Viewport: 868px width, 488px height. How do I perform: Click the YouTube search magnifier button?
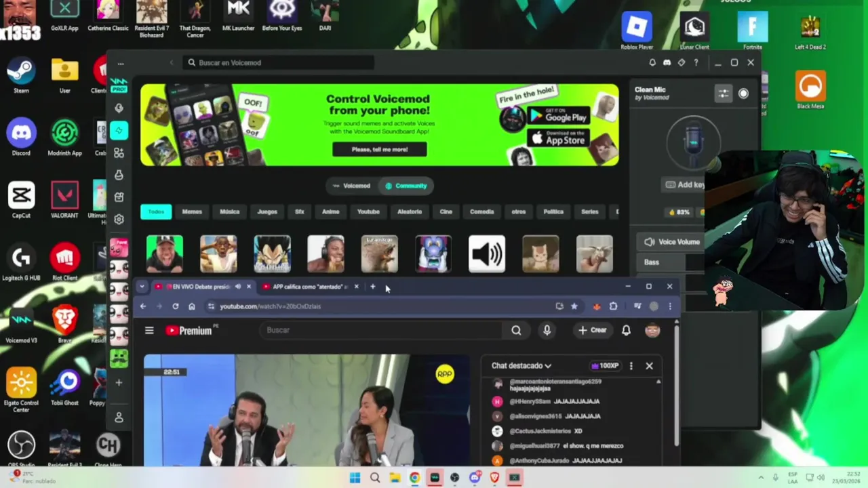[x=516, y=330]
